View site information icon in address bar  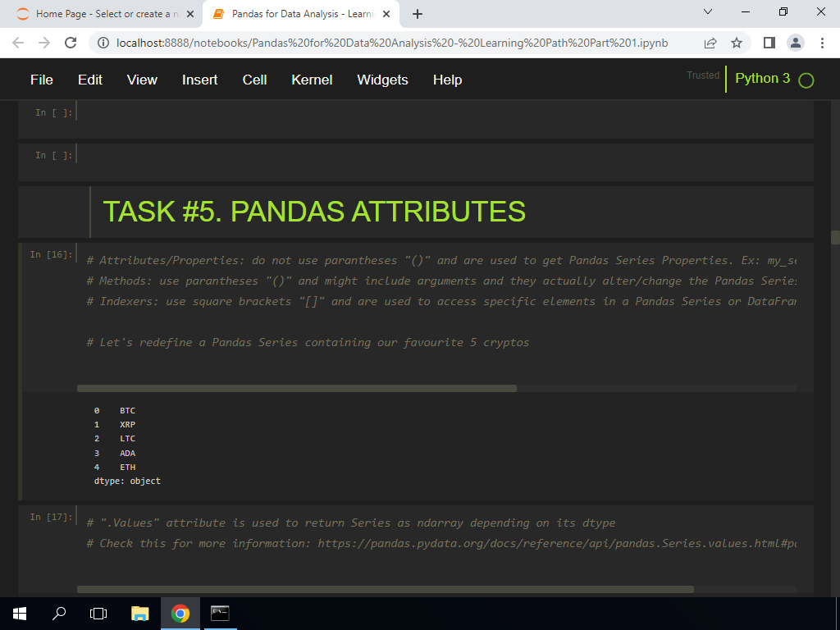point(103,43)
